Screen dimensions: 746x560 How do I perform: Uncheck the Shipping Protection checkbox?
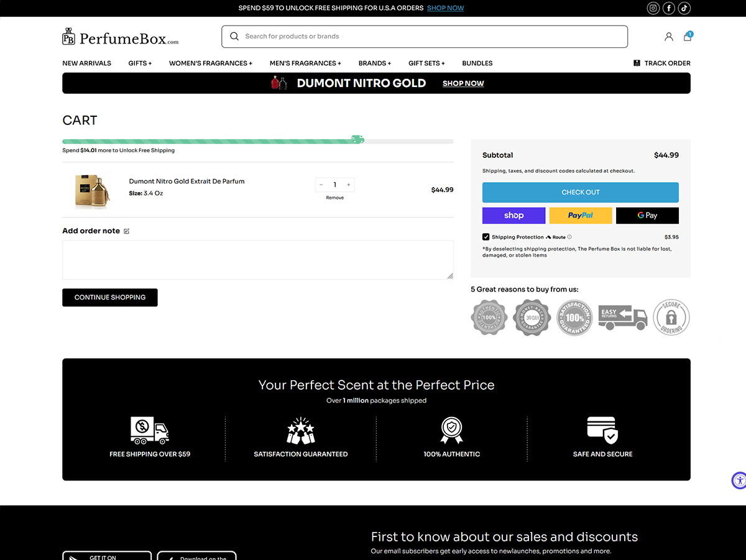[x=486, y=237]
